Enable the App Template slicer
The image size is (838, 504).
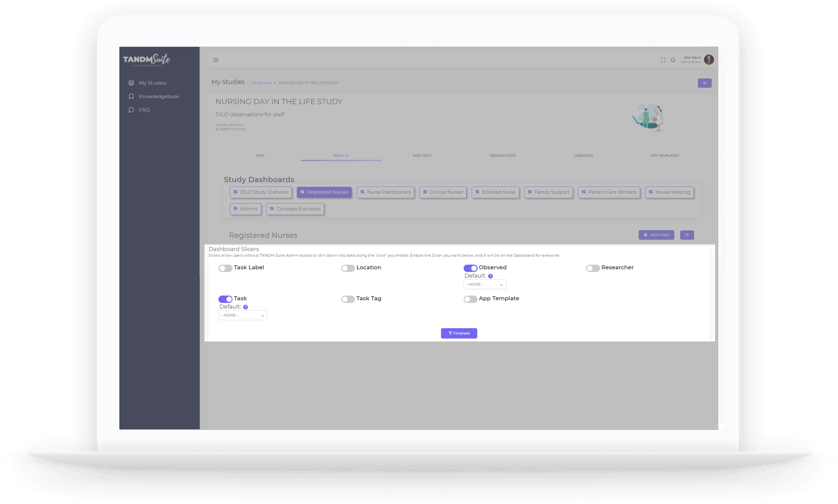coord(470,299)
